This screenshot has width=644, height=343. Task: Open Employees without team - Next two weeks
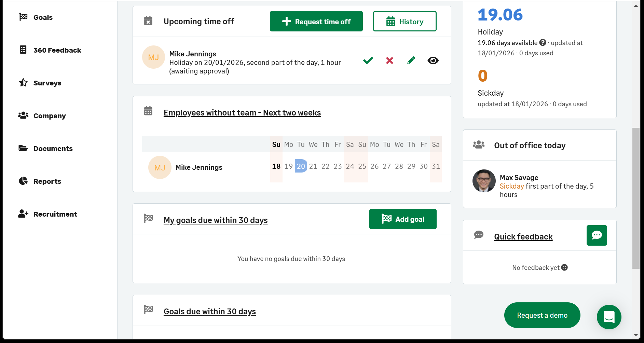[x=242, y=113]
